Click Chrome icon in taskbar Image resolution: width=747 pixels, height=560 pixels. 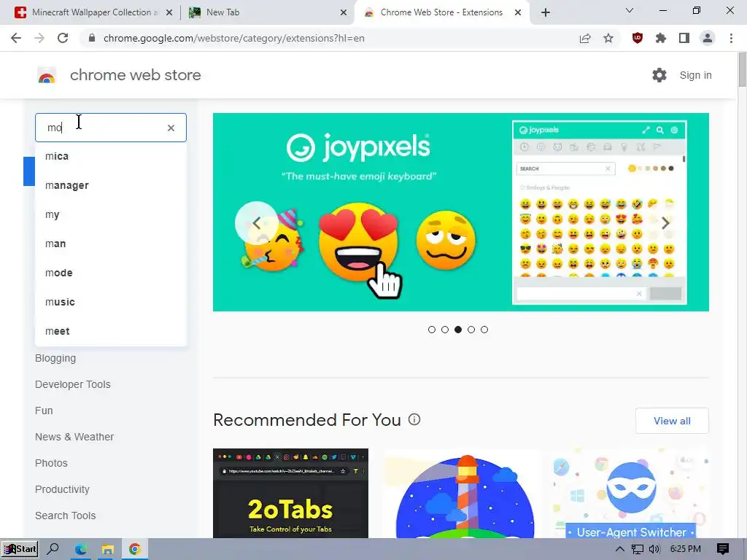point(135,549)
